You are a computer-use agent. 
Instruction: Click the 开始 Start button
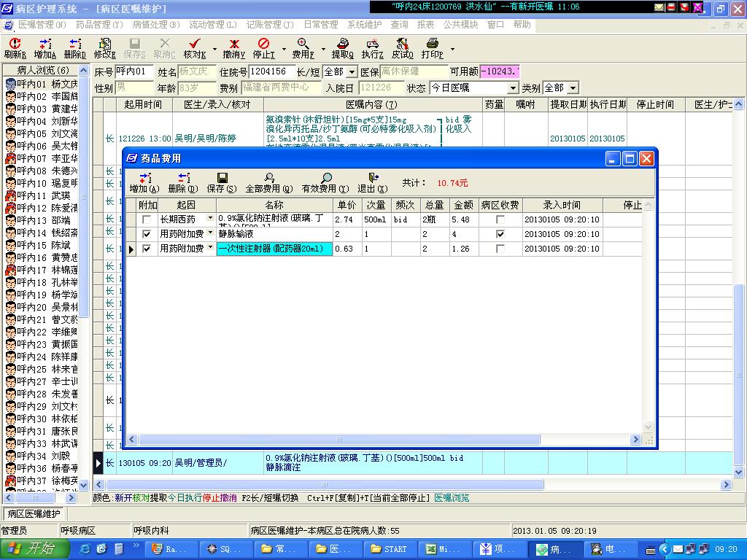[34, 549]
